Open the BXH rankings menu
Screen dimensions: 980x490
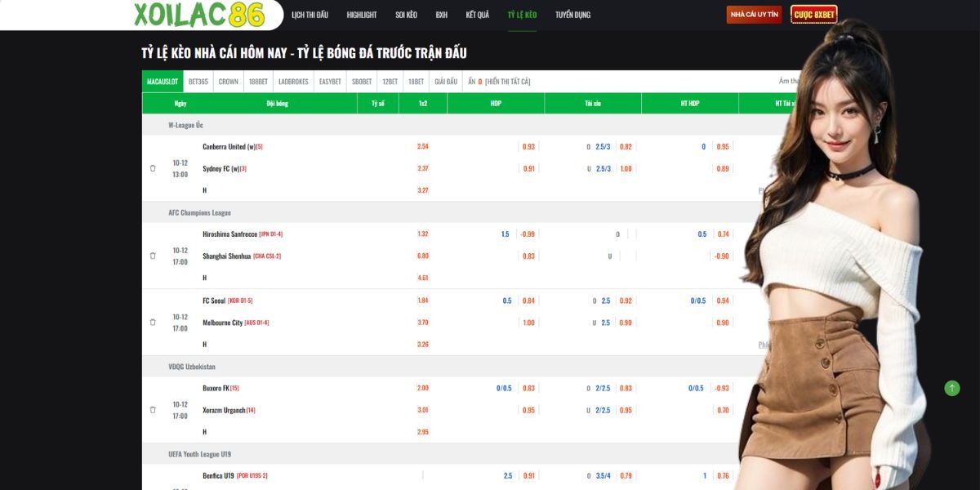[441, 15]
